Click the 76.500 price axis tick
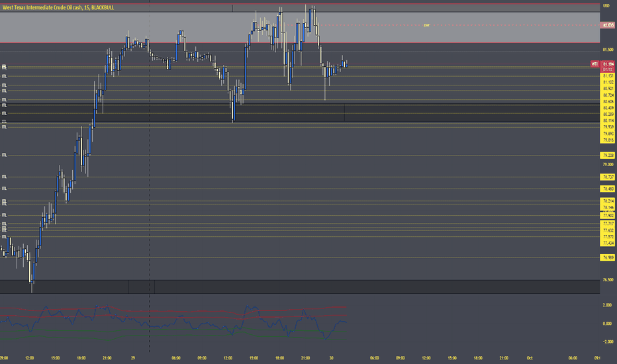 608,280
